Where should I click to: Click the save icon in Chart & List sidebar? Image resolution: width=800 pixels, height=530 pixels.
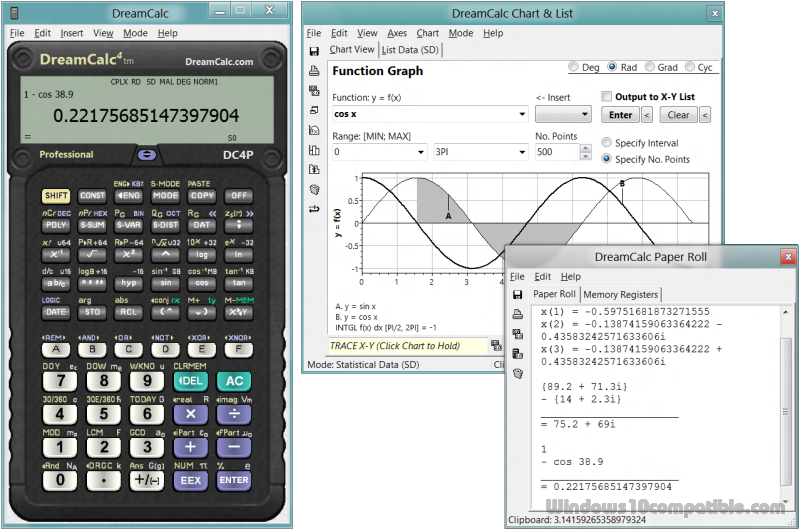(x=314, y=51)
